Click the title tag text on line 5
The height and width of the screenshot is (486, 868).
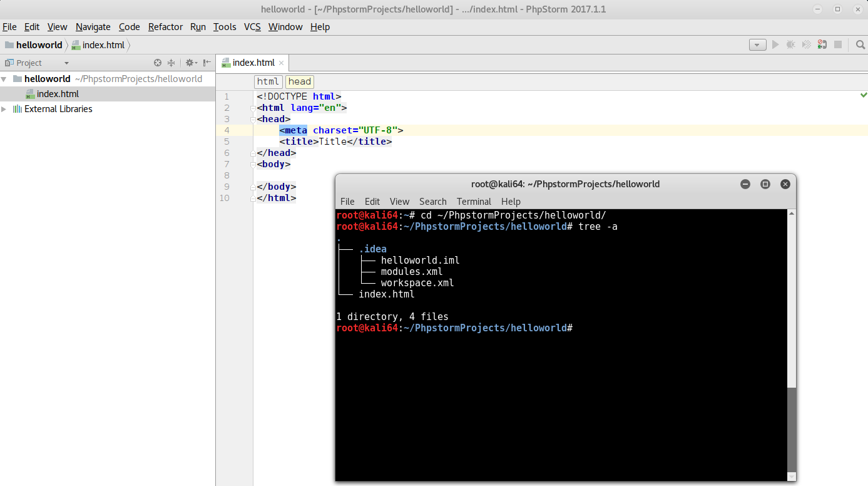coord(333,142)
